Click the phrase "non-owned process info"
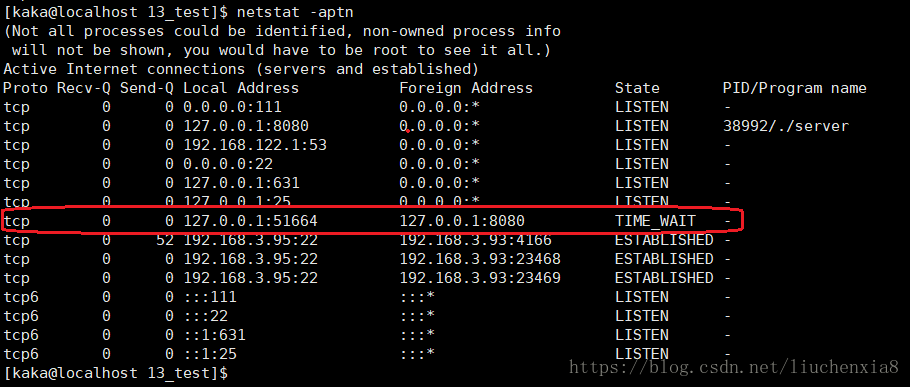The width and height of the screenshot is (910, 387). (x=462, y=31)
